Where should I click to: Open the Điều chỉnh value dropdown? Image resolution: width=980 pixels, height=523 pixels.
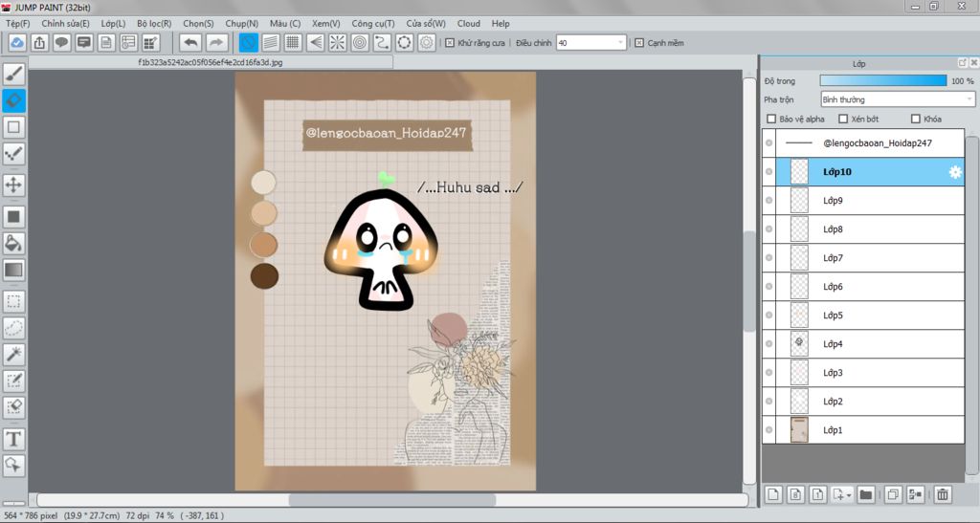tap(591, 42)
